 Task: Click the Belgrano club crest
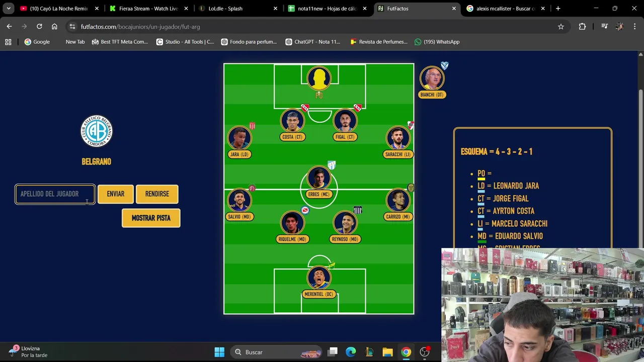pyautogui.click(x=97, y=131)
